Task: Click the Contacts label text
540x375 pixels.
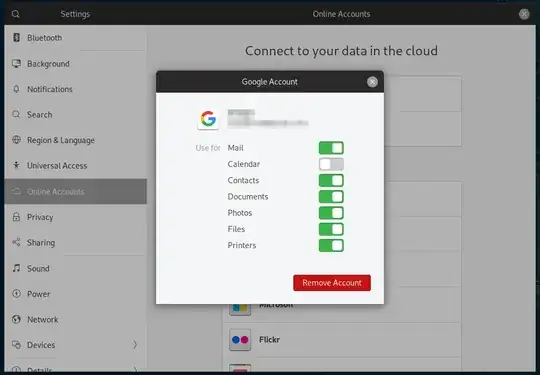Action: (x=243, y=180)
